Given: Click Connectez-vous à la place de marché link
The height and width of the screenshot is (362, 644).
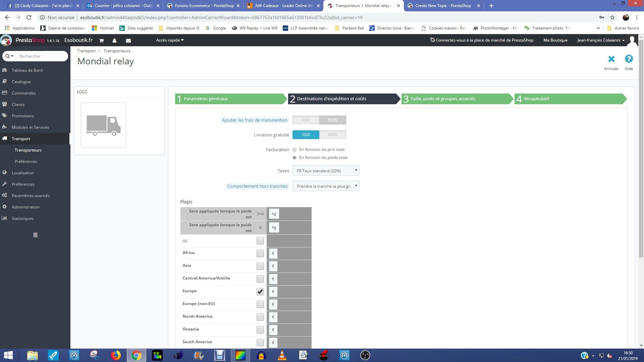Looking at the screenshot, I should tap(482, 40).
